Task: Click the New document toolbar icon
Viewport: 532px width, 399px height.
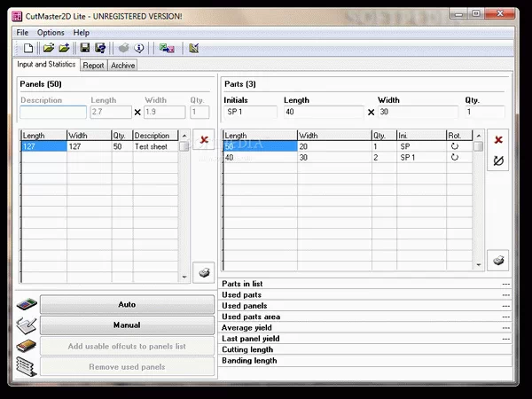Action: click(28, 48)
